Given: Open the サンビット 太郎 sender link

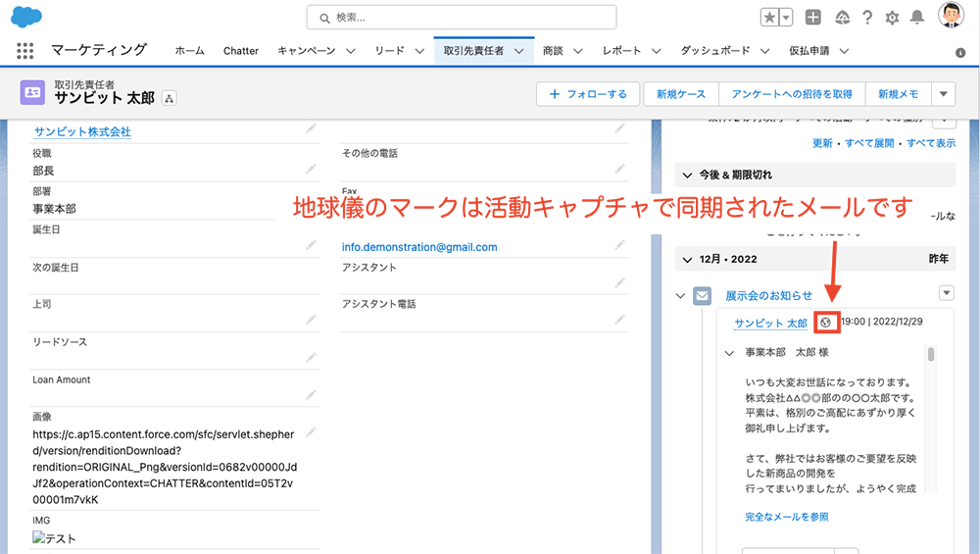Looking at the screenshot, I should 770,323.
